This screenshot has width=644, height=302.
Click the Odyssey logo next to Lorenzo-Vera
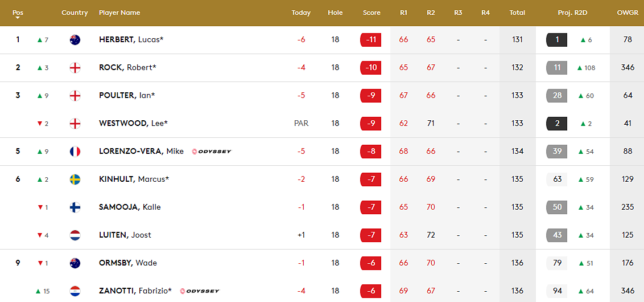212,152
